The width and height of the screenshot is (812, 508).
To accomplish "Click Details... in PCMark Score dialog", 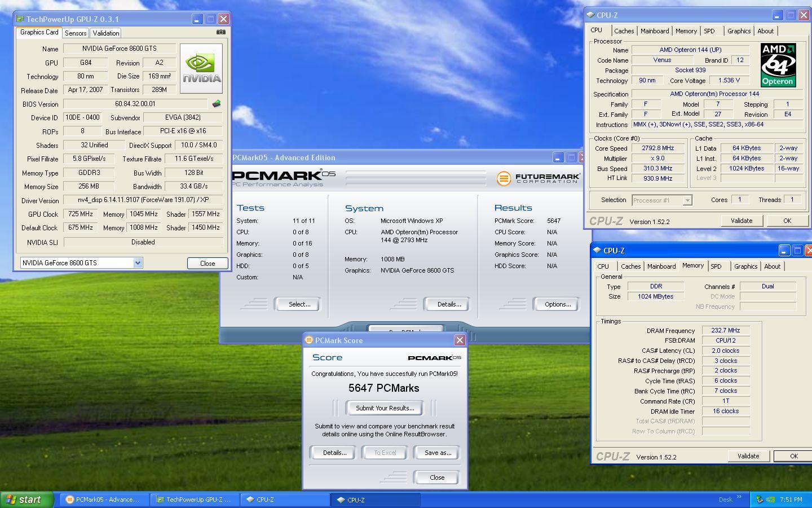I will click(x=334, y=453).
